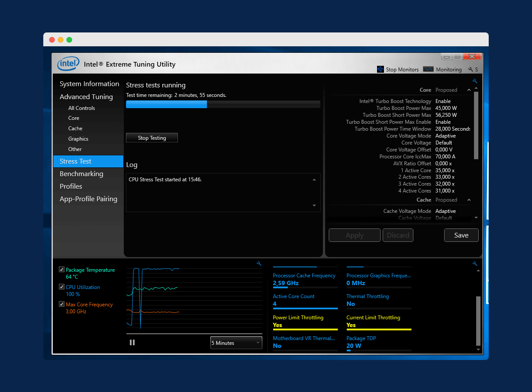Toggle the CPU Utilization checkbox
The width and height of the screenshot is (532, 392).
61,287
